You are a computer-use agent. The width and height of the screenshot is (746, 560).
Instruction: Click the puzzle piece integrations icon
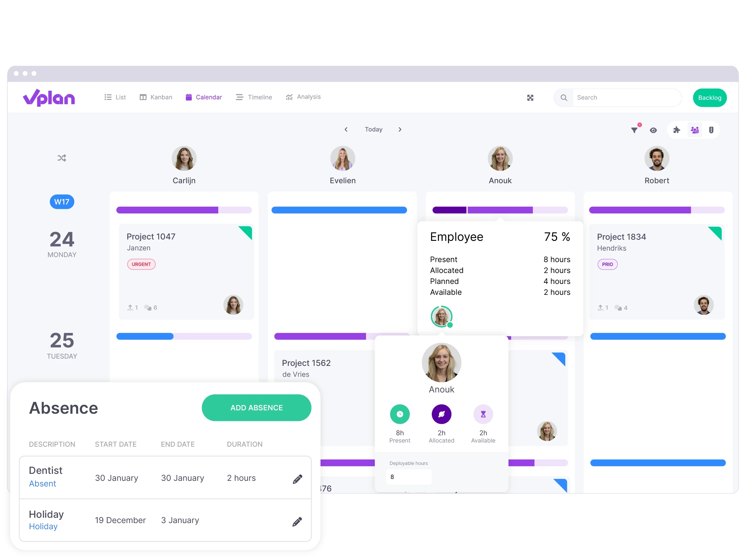pyautogui.click(x=676, y=130)
